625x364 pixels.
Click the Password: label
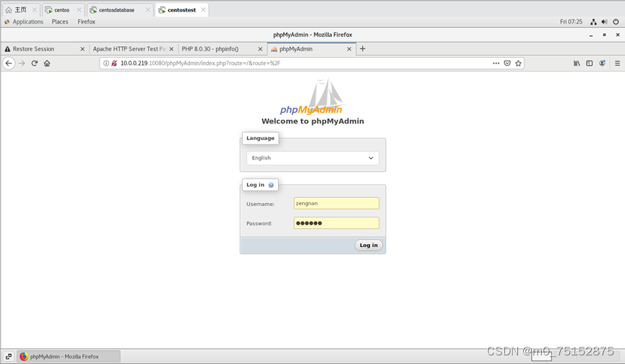259,223
